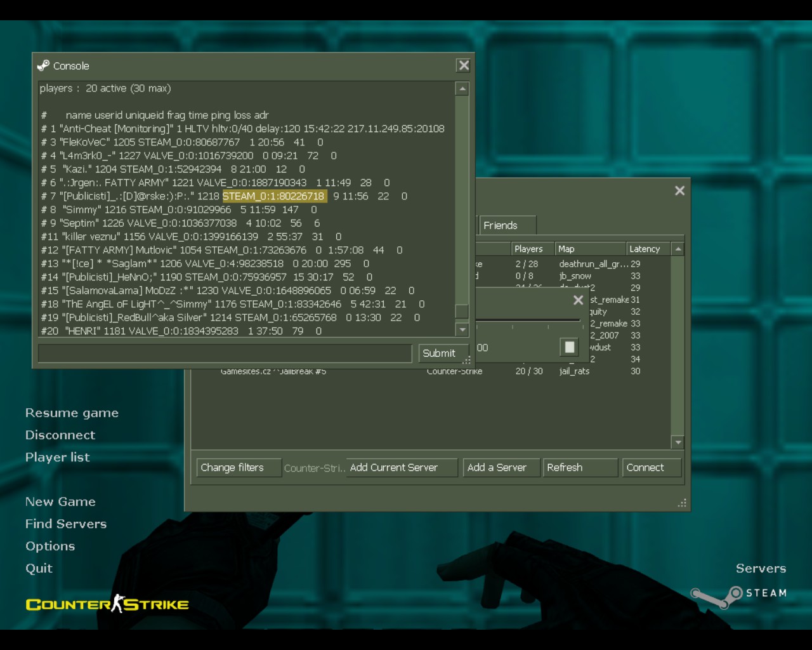Refresh the server list
Screen dimensions: 812x650
click(580, 468)
